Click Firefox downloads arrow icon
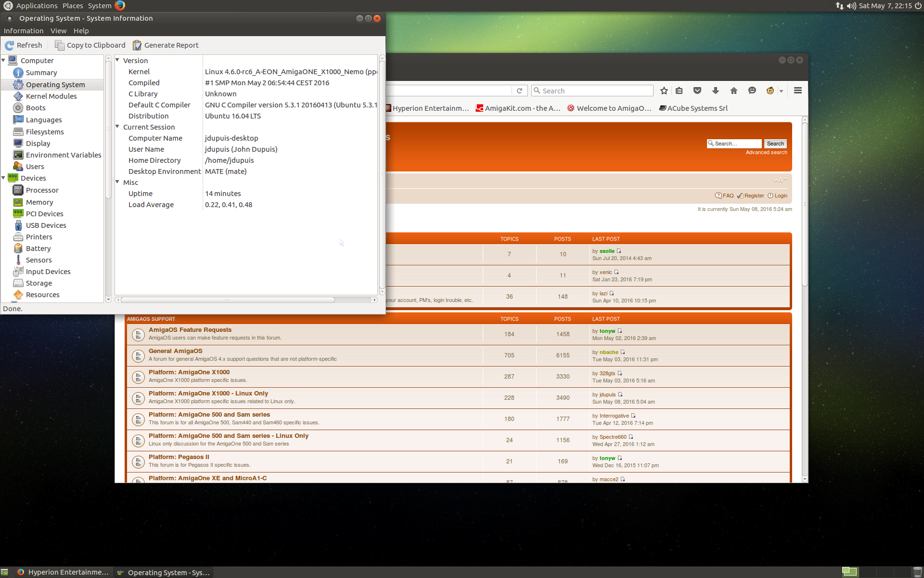The height and width of the screenshot is (578, 924). [716, 91]
